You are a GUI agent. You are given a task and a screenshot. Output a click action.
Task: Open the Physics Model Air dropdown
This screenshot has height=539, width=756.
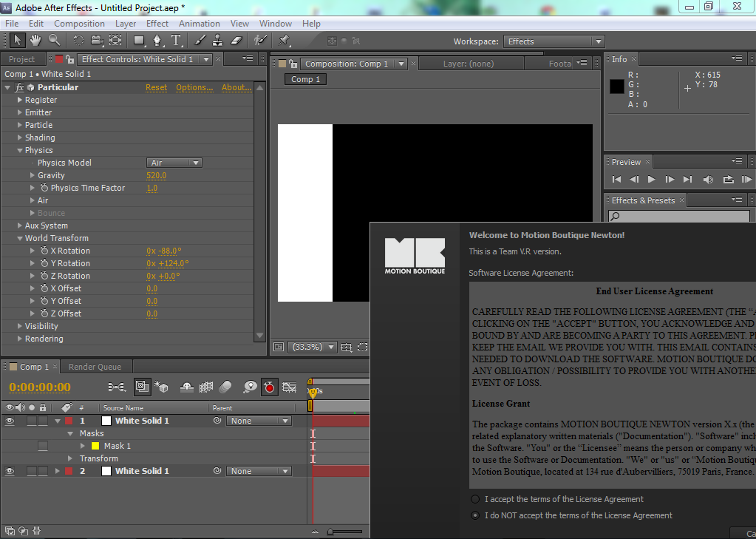(174, 163)
